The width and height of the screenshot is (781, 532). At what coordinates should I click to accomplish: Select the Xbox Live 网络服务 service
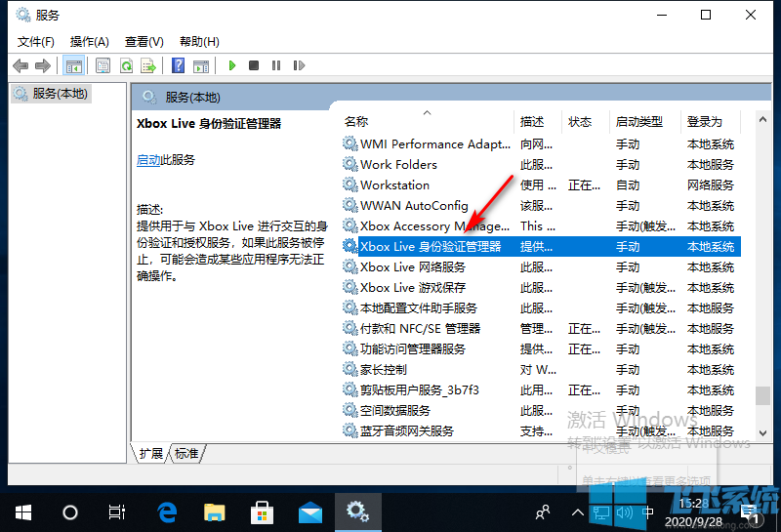[542, 267]
